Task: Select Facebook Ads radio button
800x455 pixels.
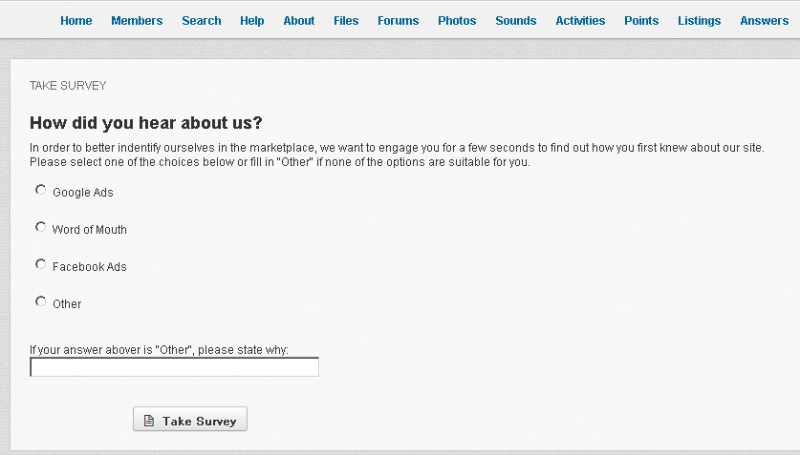Action: [41, 264]
